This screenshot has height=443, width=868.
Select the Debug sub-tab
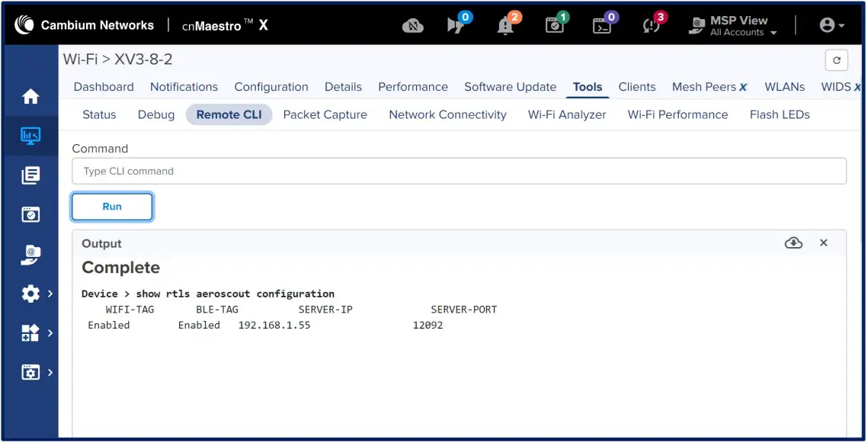(156, 114)
